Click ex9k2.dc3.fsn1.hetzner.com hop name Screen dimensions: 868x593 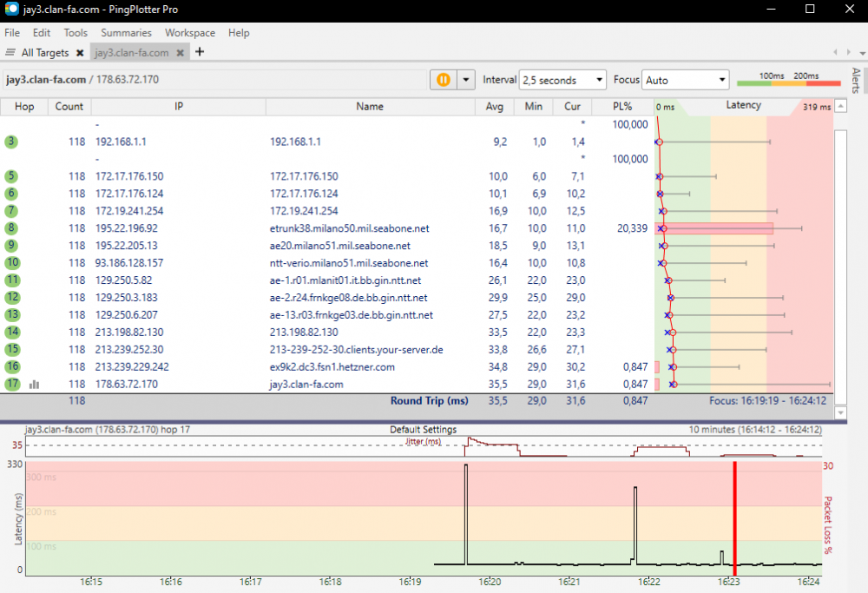pos(332,366)
